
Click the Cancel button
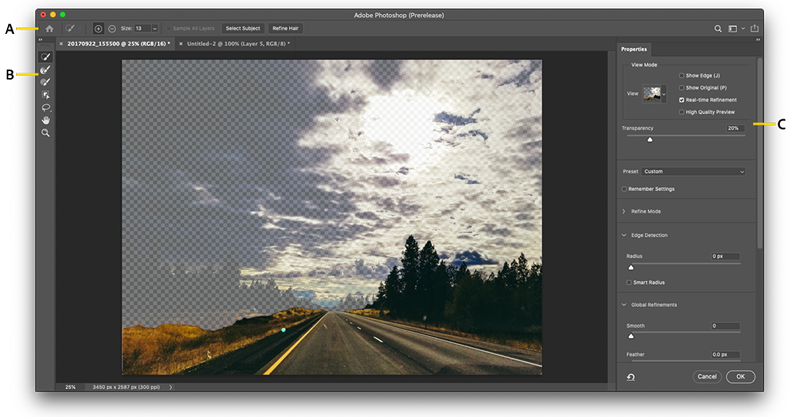[x=707, y=377]
